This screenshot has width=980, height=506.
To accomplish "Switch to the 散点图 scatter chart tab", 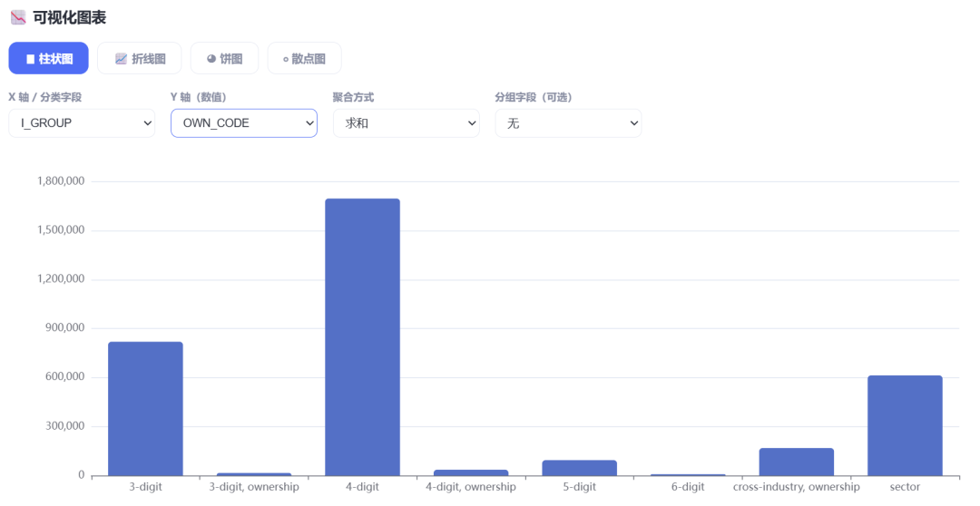I will point(304,59).
